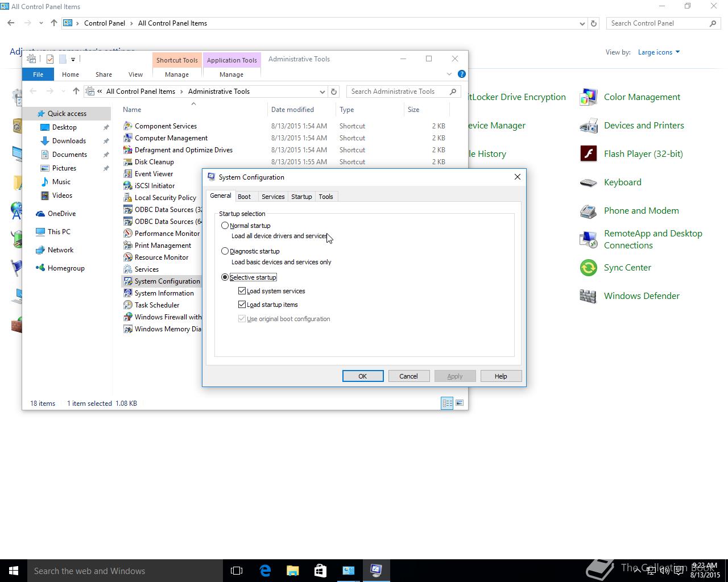Open the Store icon on the taskbar
The width and height of the screenshot is (728, 582).
[320, 571]
